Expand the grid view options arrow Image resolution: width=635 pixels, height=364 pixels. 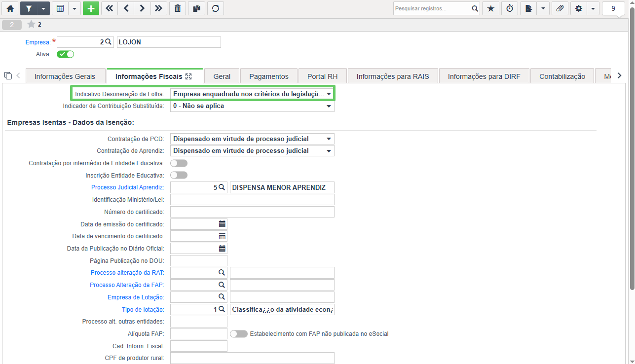75,8
